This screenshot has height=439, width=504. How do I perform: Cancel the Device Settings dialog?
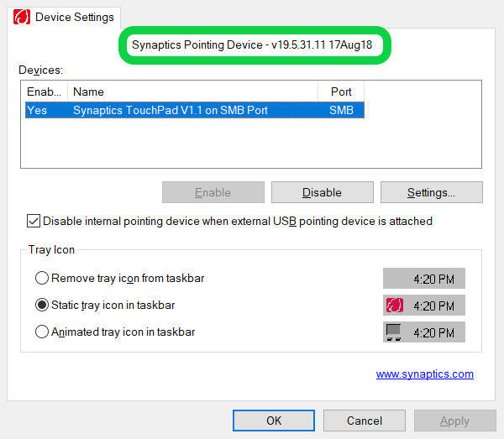pos(365,421)
